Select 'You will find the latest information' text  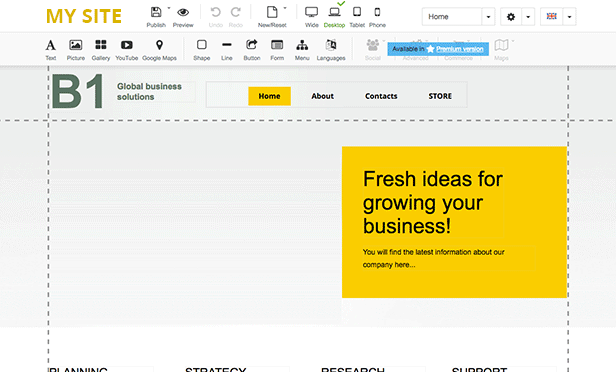433,258
